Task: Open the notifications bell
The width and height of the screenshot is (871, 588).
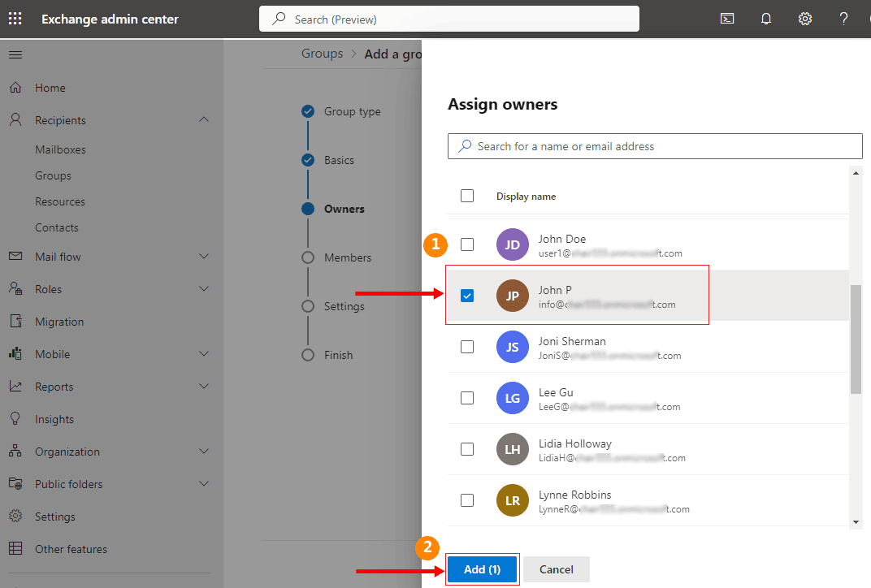Action: point(766,19)
